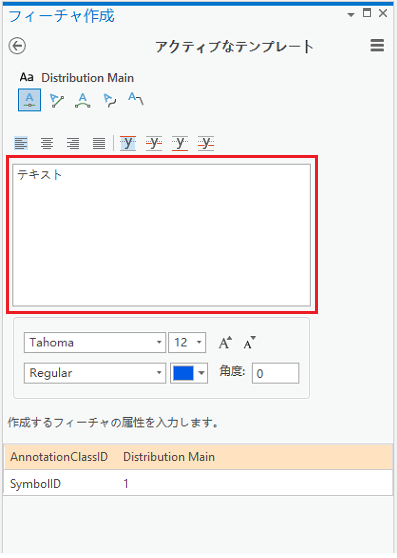Select the Leader Line Annotation tool
The width and height of the screenshot is (397, 558).
coord(136,99)
